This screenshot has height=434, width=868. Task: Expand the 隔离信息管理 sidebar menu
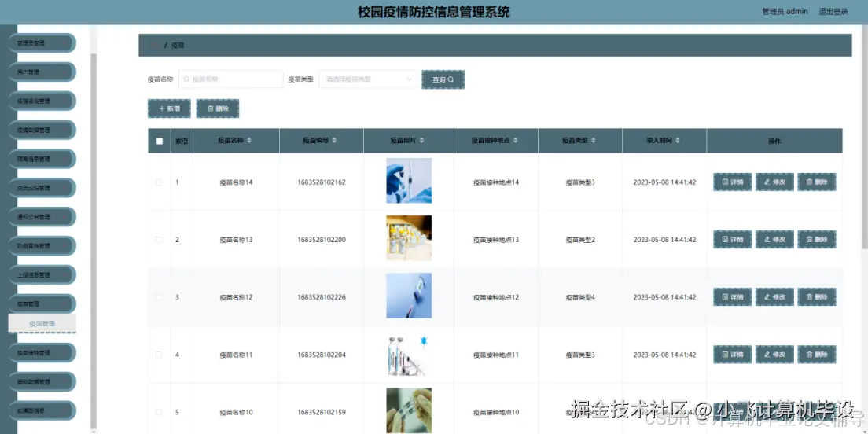click(x=42, y=159)
